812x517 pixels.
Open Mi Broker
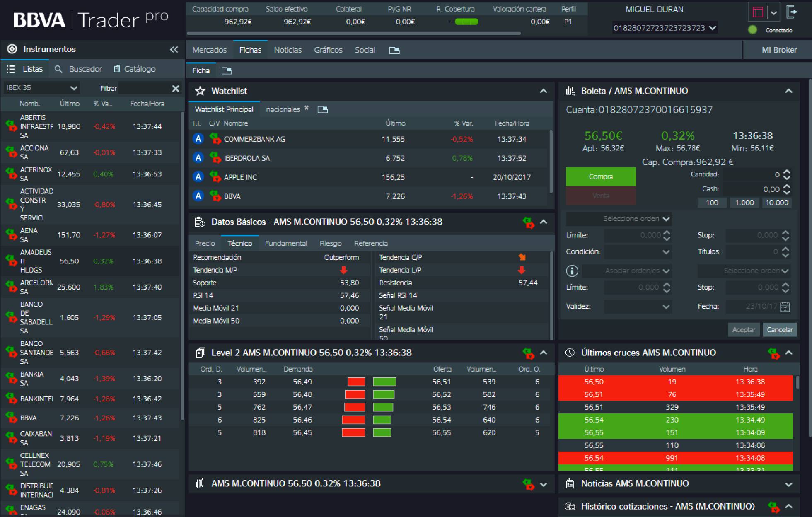(779, 50)
